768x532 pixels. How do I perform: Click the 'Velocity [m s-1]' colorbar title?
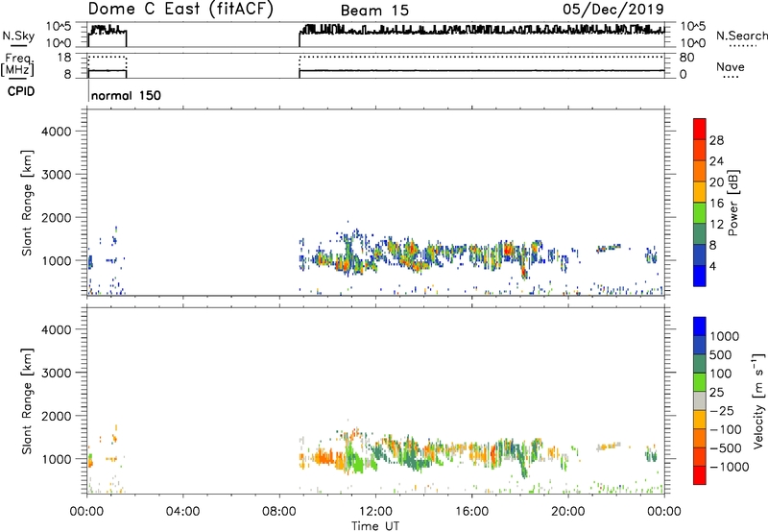(758, 400)
